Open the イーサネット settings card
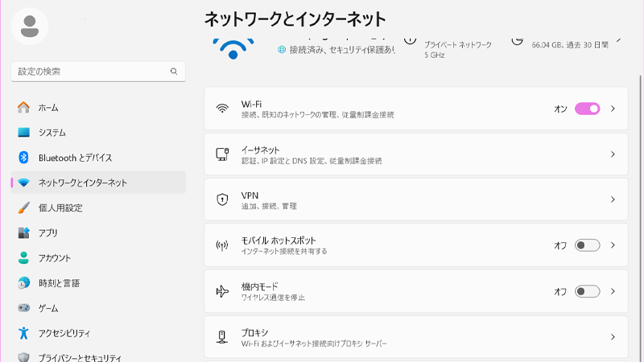The image size is (644, 362). point(416,154)
